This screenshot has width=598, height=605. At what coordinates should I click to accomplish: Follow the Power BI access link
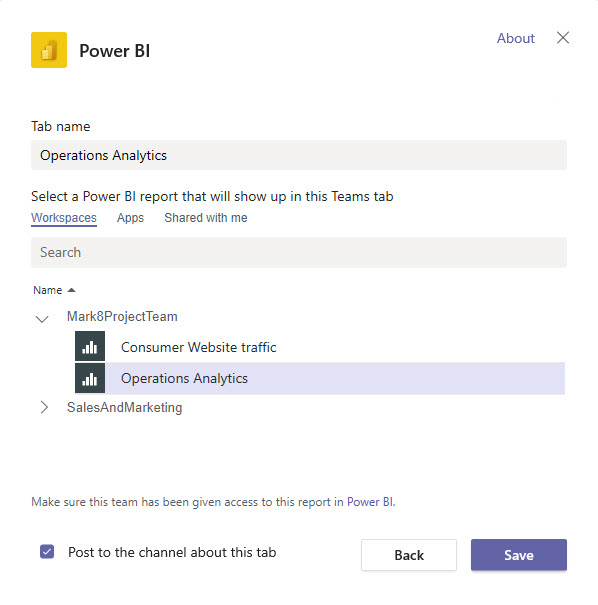point(371,502)
